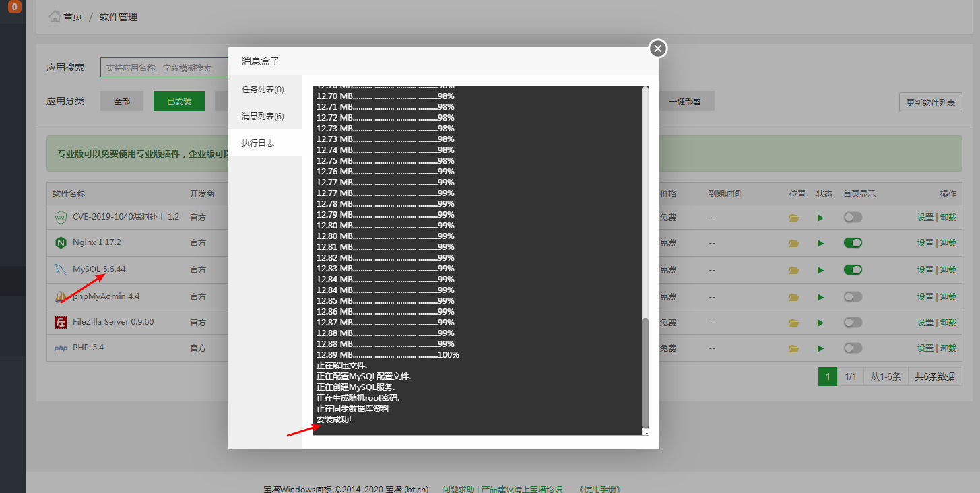Click 卸载 for CVE-2019-1040 patch row
Viewport: 980px width, 493px height.
point(948,218)
